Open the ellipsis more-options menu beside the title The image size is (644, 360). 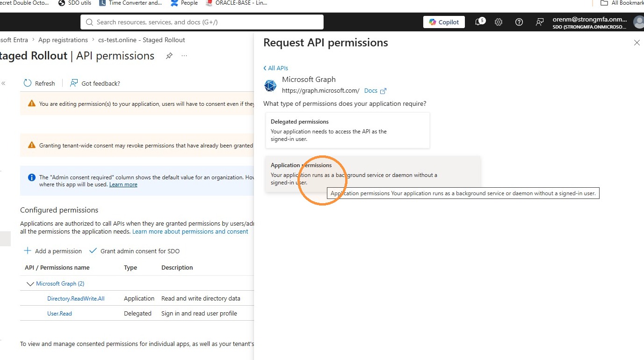(x=184, y=56)
